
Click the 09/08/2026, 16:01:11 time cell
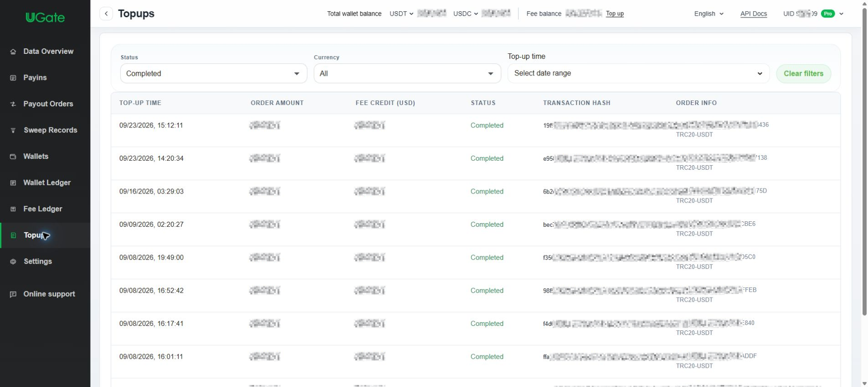[x=151, y=357]
